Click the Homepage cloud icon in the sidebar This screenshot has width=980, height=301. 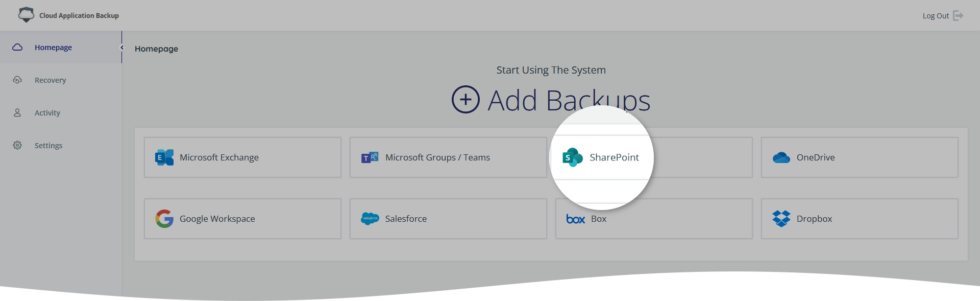click(x=17, y=47)
